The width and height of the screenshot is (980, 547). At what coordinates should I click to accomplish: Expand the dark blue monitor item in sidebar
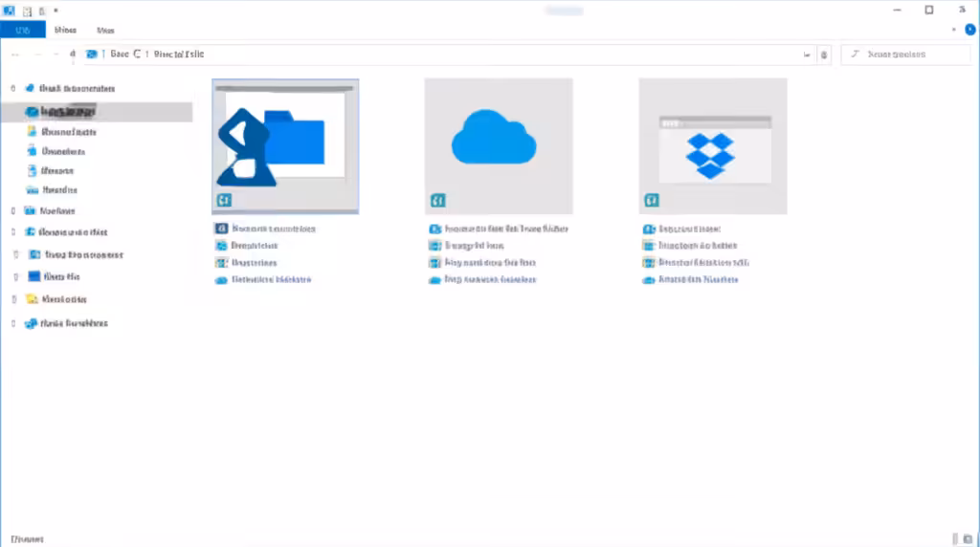pyautogui.click(x=16, y=276)
